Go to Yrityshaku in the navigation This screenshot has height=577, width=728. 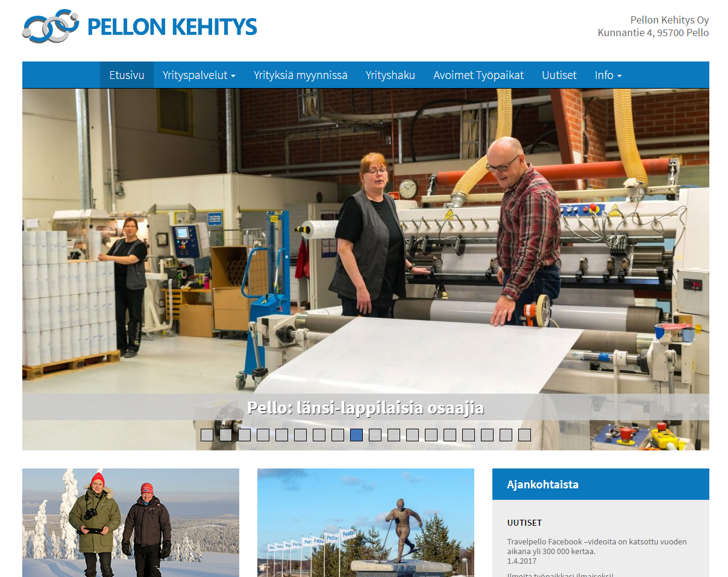tap(391, 75)
